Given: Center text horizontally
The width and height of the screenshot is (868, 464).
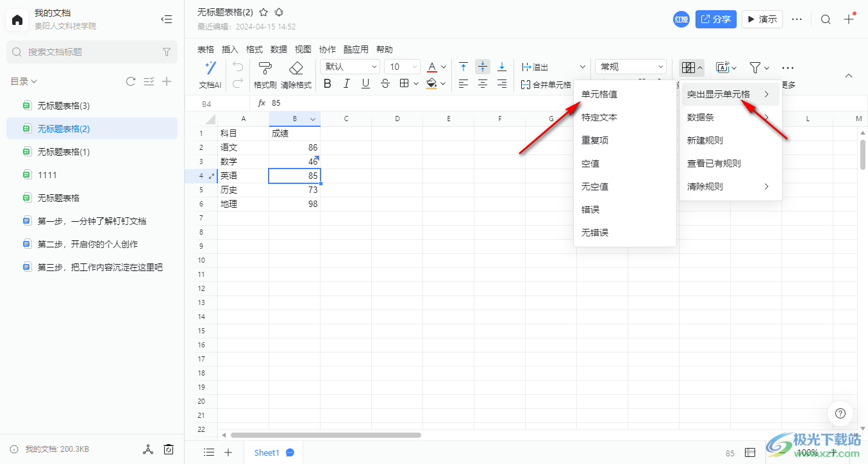Looking at the screenshot, I should pyautogui.click(x=483, y=83).
